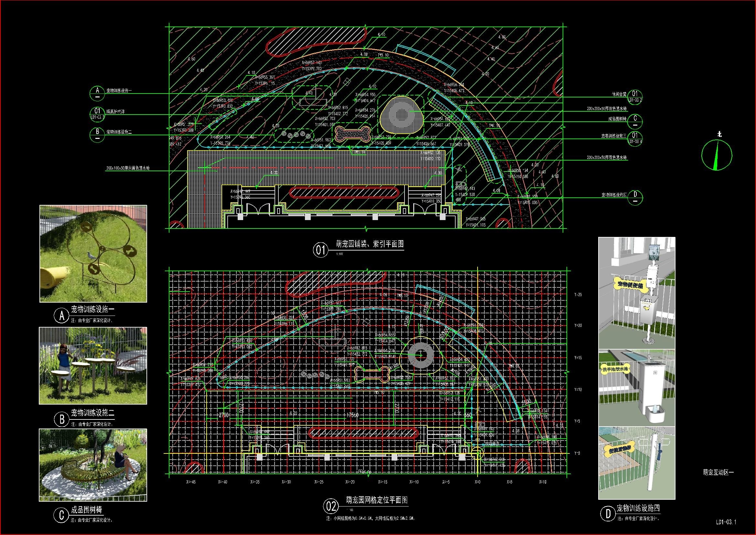The height and width of the screenshot is (535, 756).
Task: Select the 宠物训练设施二 caption under photo B
Action: coord(93,413)
